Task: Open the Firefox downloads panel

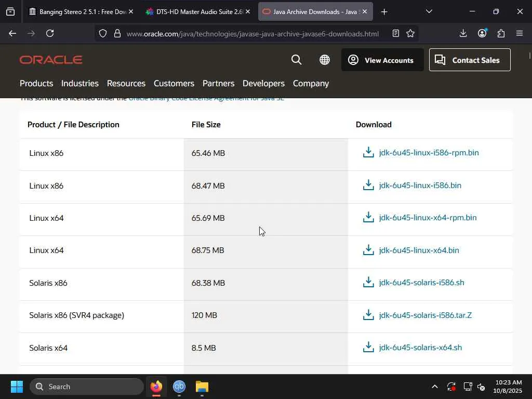Action: pyautogui.click(x=463, y=33)
